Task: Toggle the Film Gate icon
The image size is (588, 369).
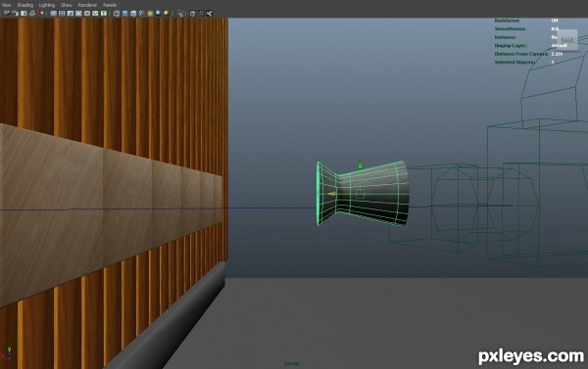Action: click(x=62, y=14)
